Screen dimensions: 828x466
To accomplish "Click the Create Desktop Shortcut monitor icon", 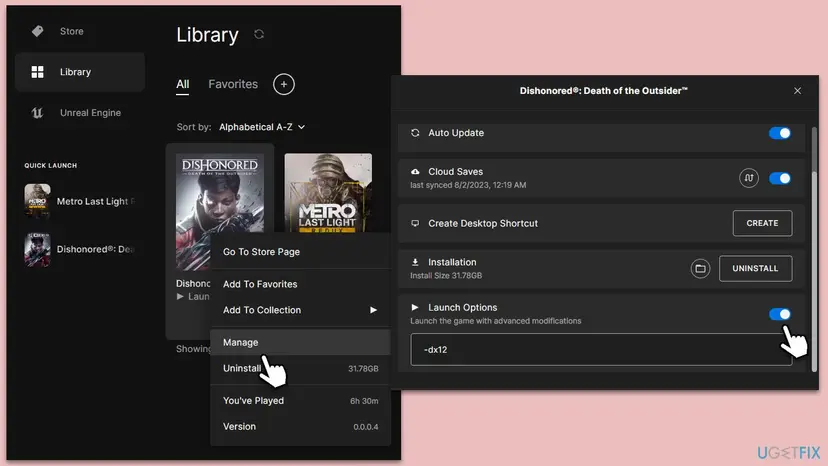I will (x=415, y=223).
